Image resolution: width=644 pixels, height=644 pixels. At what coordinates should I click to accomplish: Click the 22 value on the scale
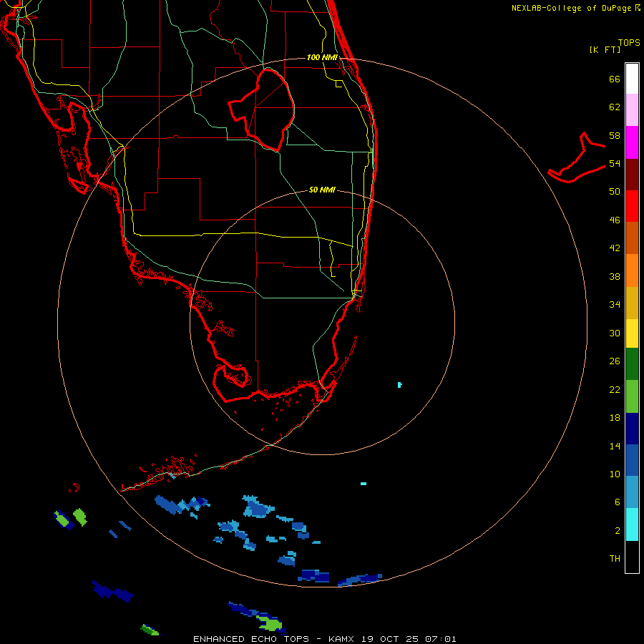[x=615, y=389]
